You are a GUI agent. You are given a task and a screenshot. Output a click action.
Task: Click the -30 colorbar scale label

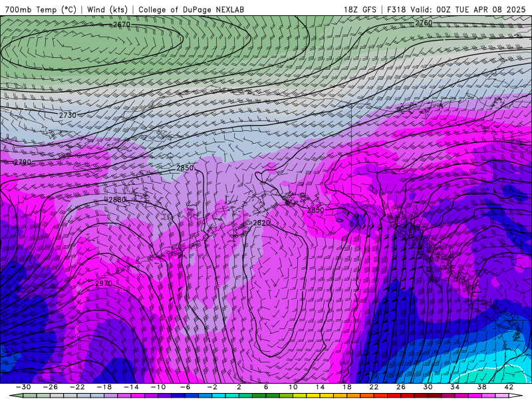pos(23,387)
